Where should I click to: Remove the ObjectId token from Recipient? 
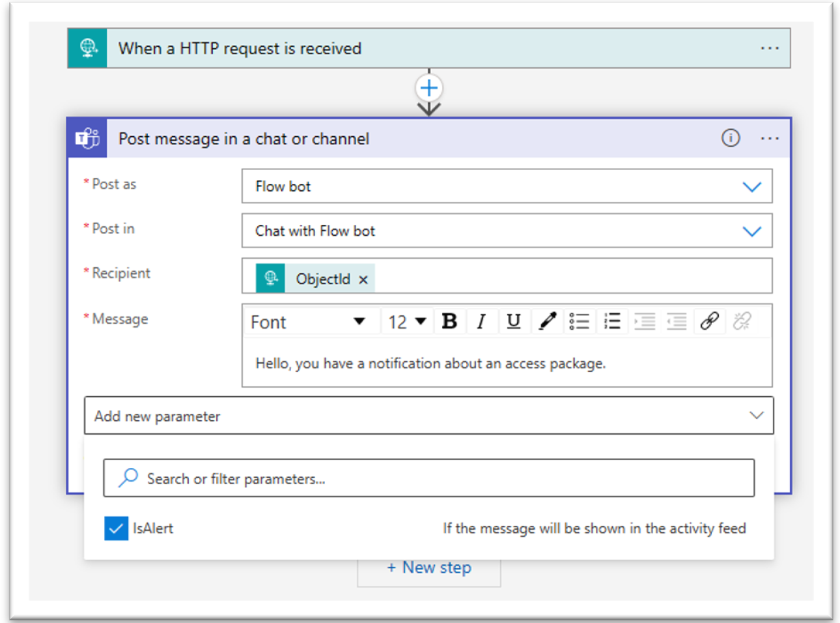[x=363, y=280]
